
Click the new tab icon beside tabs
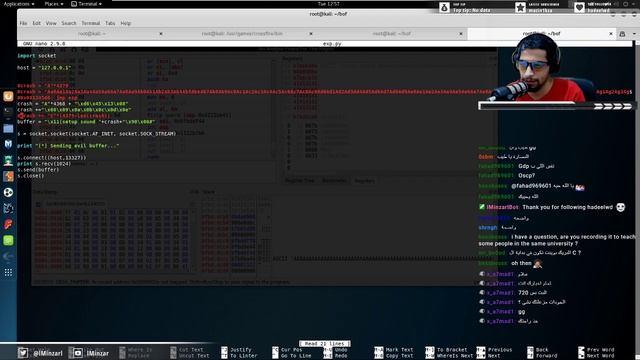tap(622, 34)
